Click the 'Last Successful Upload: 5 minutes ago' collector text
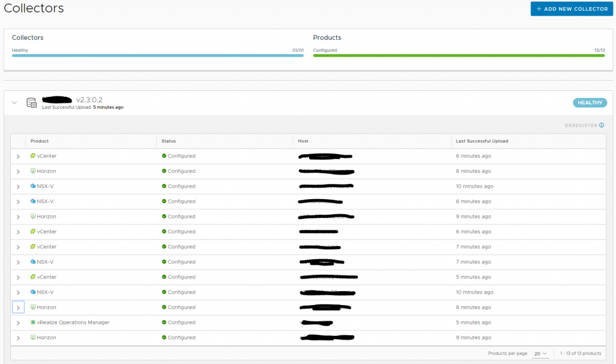Viewport: 616px width, 364px height. pos(82,107)
